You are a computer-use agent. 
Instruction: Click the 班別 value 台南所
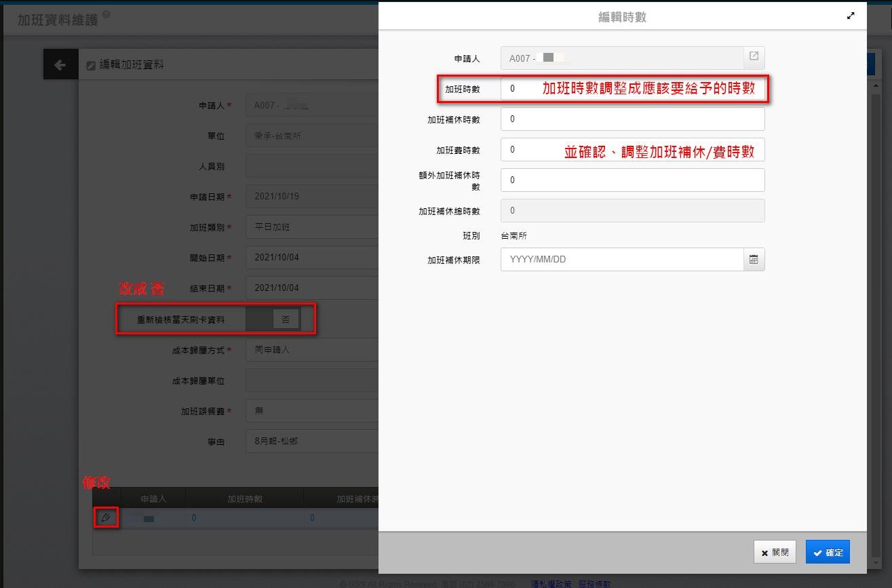point(513,235)
